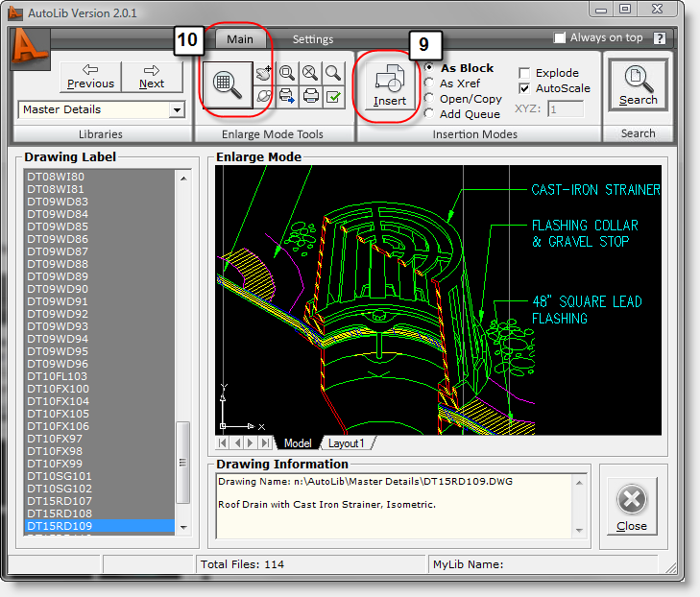The image size is (700, 597).
Task: Select drawing DT09WD94 in list
Action: click(x=101, y=339)
